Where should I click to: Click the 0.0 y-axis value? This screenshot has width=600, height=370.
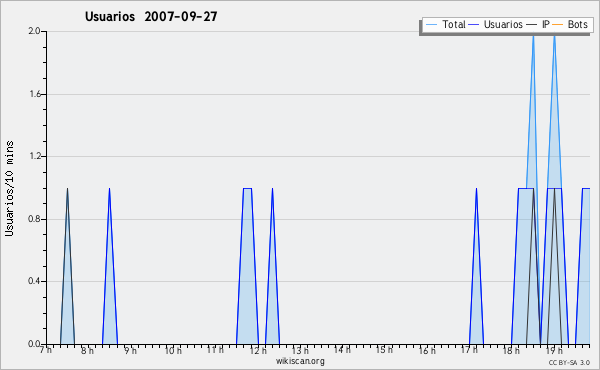(x=34, y=344)
